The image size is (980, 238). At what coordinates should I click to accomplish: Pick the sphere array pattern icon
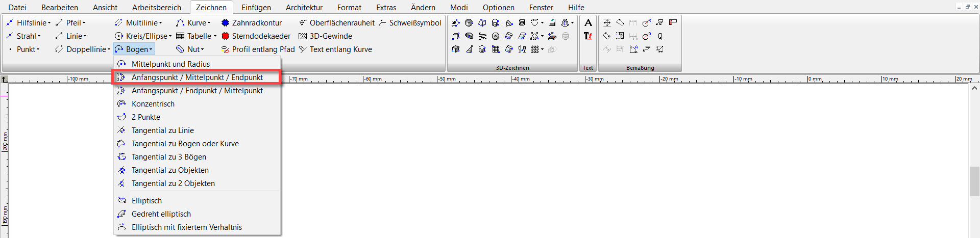coord(534,49)
